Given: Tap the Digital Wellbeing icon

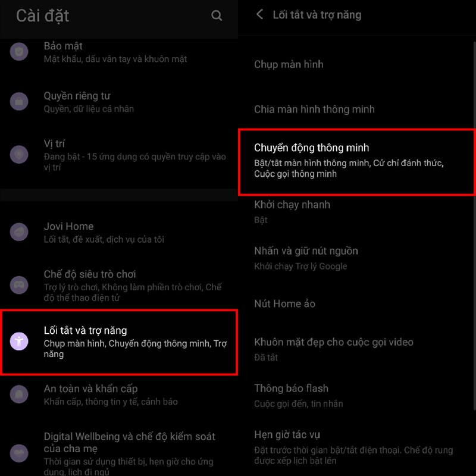Looking at the screenshot, I should [x=19, y=453].
